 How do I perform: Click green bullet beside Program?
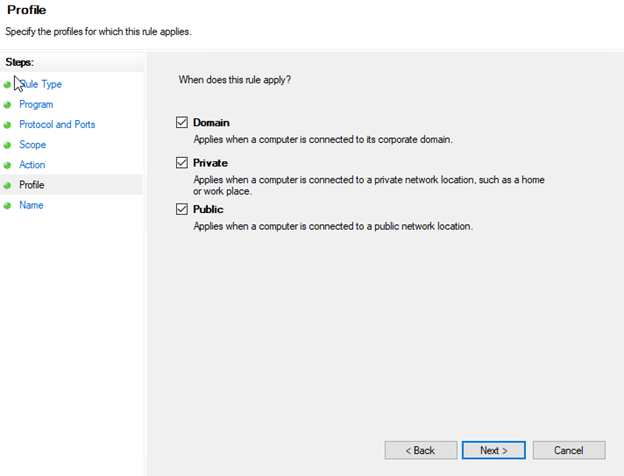[x=7, y=105]
